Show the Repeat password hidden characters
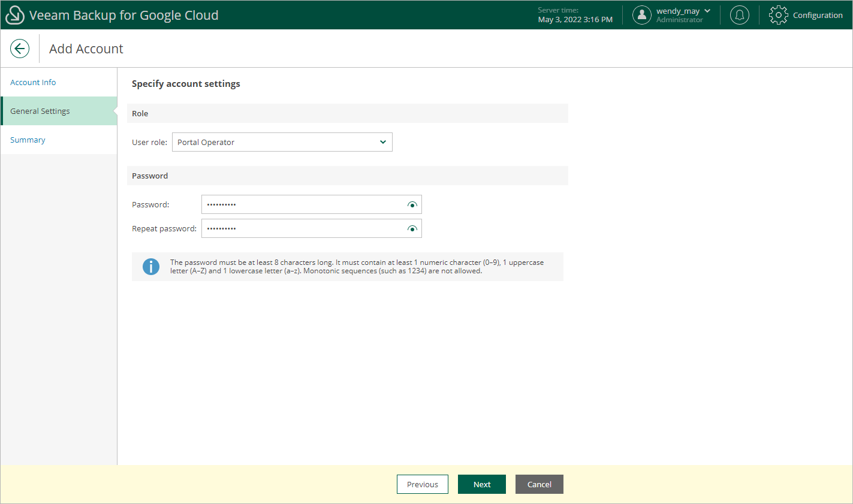 pos(412,228)
